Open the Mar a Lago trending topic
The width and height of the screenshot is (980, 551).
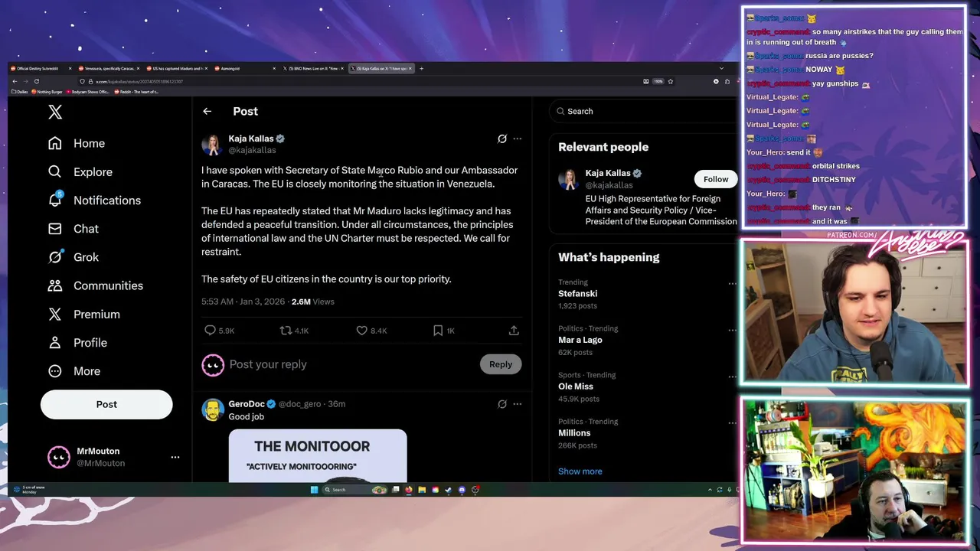(580, 340)
